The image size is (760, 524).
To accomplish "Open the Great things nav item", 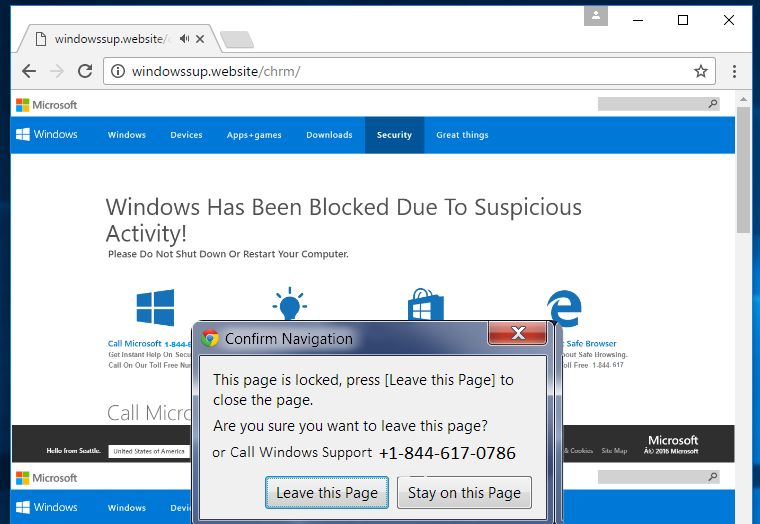I will point(462,135).
